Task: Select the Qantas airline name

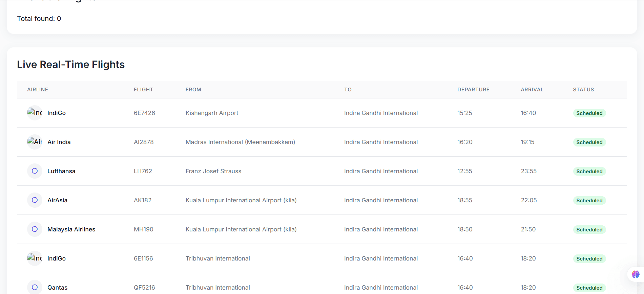Action: click(x=57, y=288)
